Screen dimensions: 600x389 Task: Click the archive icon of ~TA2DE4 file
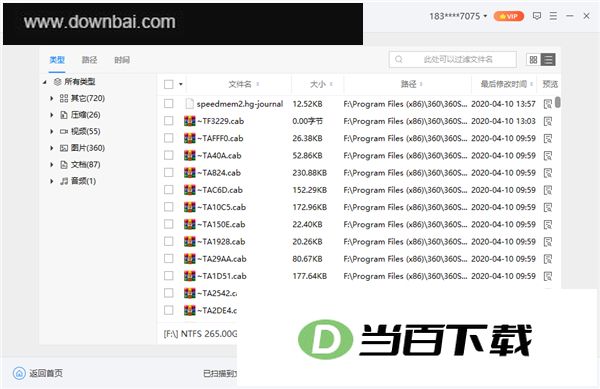tap(189, 310)
